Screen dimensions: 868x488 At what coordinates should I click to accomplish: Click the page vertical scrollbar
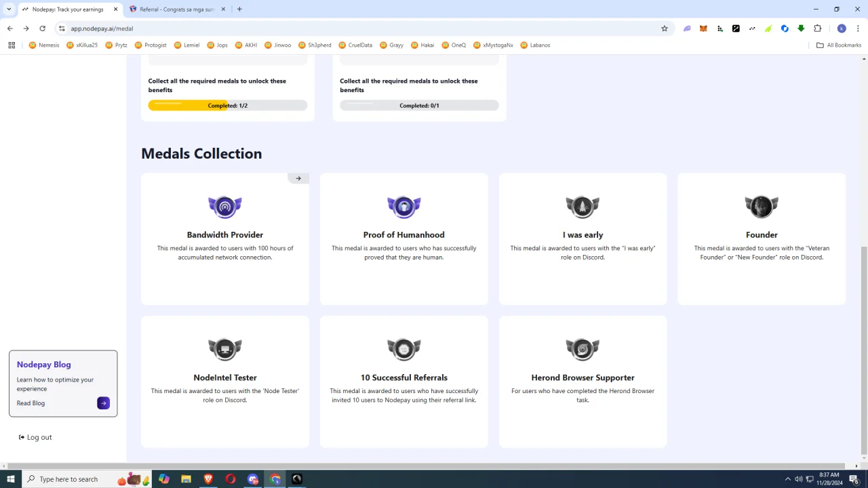pyautogui.click(x=864, y=351)
